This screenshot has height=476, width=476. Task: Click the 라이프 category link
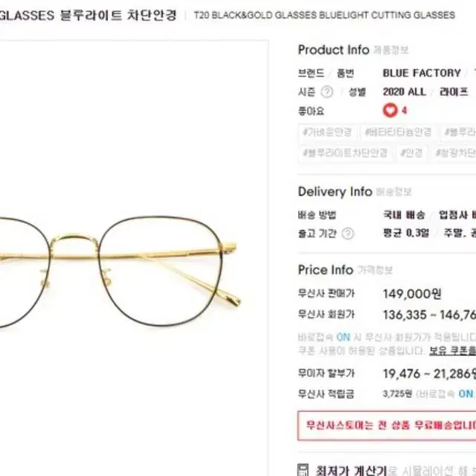[x=454, y=91]
